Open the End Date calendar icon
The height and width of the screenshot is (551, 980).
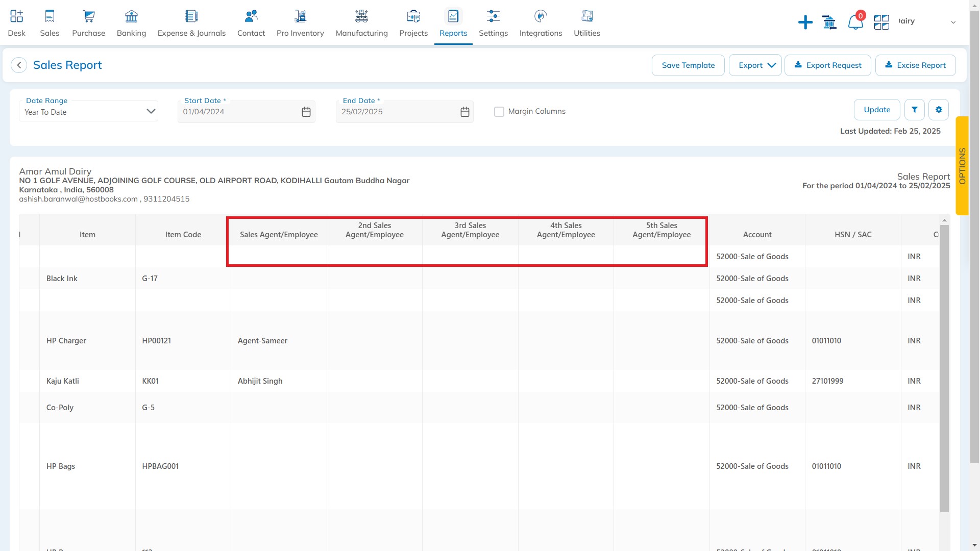465,112
